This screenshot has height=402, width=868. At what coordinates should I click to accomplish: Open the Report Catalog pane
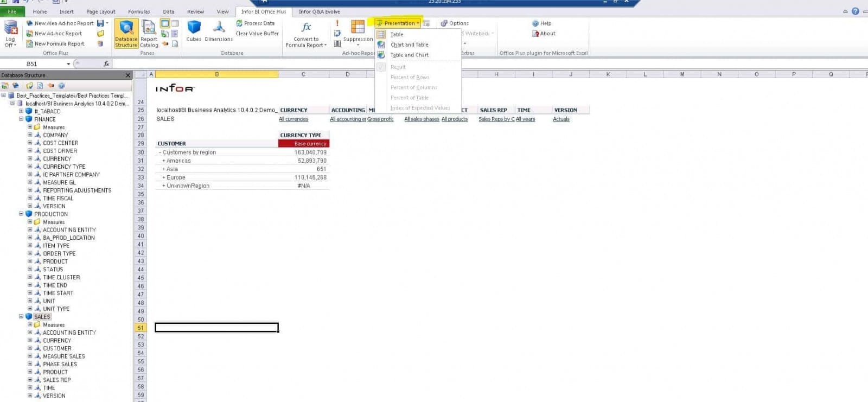click(149, 34)
